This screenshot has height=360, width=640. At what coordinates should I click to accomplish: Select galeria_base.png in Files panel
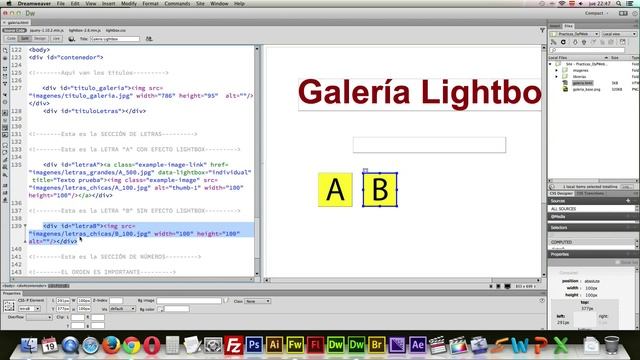587,89
